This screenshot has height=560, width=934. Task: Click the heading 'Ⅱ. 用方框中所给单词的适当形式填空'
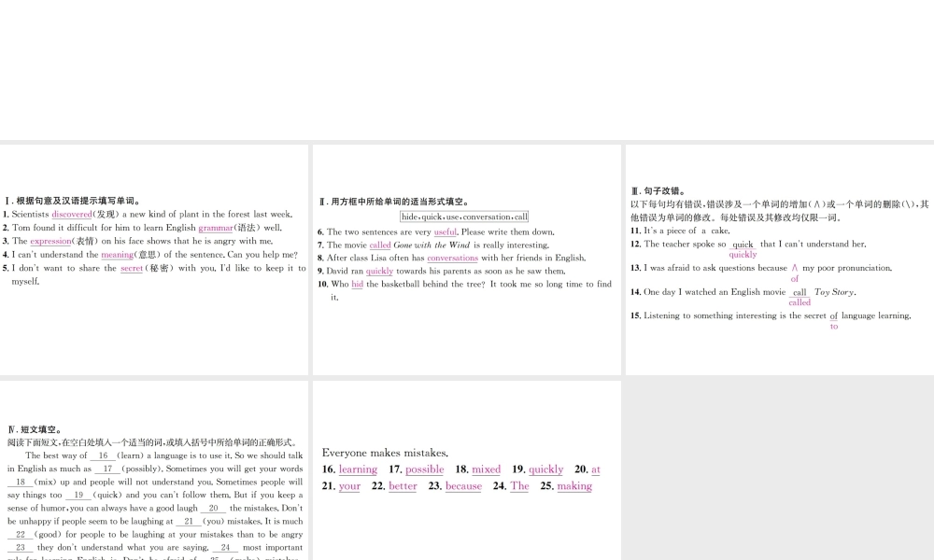(x=393, y=202)
